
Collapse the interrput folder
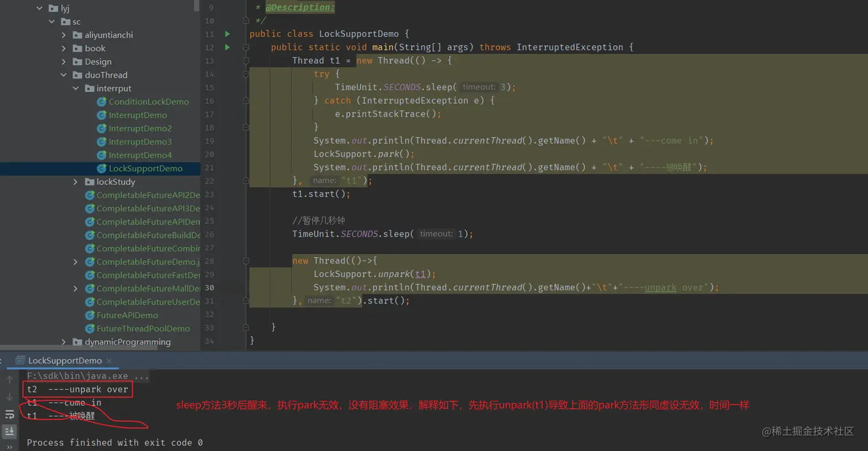(76, 88)
